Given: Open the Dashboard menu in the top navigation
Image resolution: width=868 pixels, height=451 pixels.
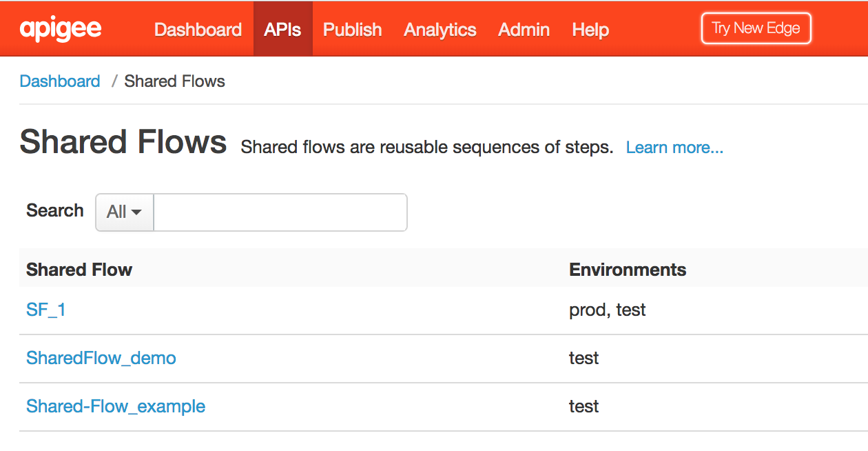Looking at the screenshot, I should pos(198,30).
